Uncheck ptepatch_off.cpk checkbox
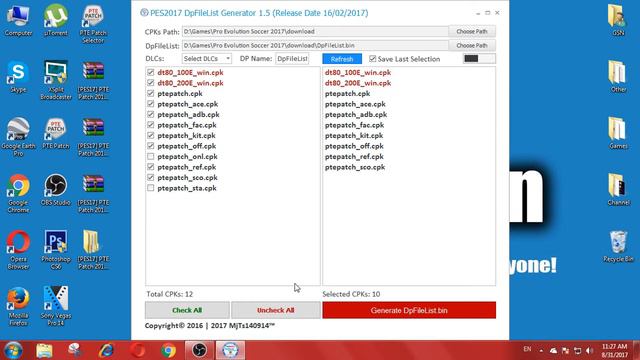 coord(151,146)
